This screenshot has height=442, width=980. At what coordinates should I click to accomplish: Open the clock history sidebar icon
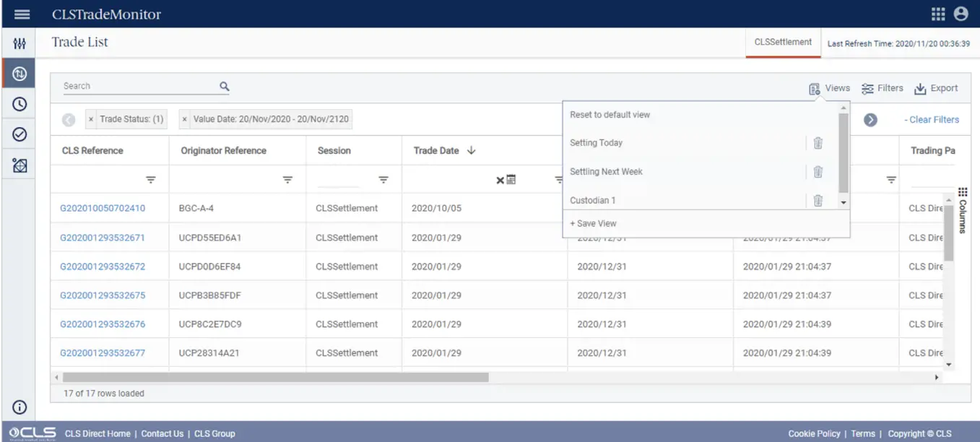point(20,104)
